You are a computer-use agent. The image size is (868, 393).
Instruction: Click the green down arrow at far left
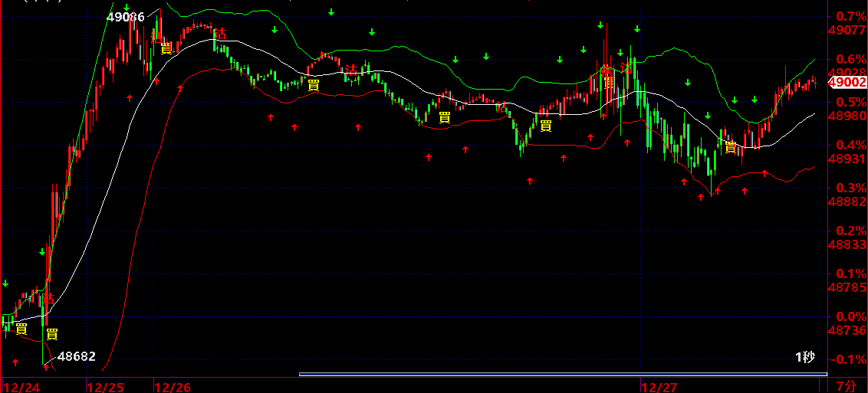click(x=5, y=283)
